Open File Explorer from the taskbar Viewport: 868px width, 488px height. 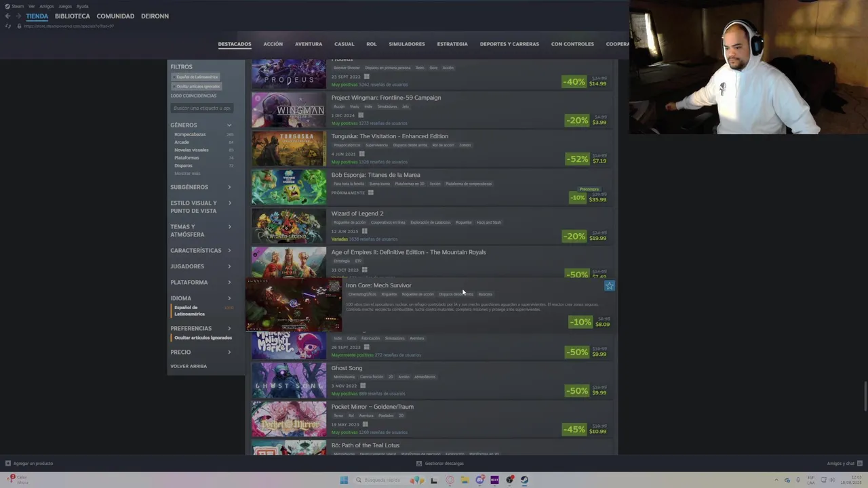[x=465, y=480]
